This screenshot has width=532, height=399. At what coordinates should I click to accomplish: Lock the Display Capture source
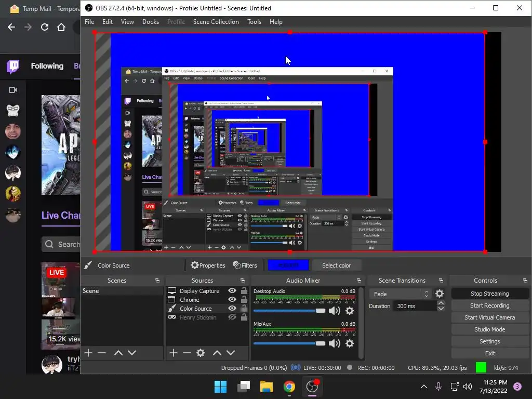(x=244, y=291)
